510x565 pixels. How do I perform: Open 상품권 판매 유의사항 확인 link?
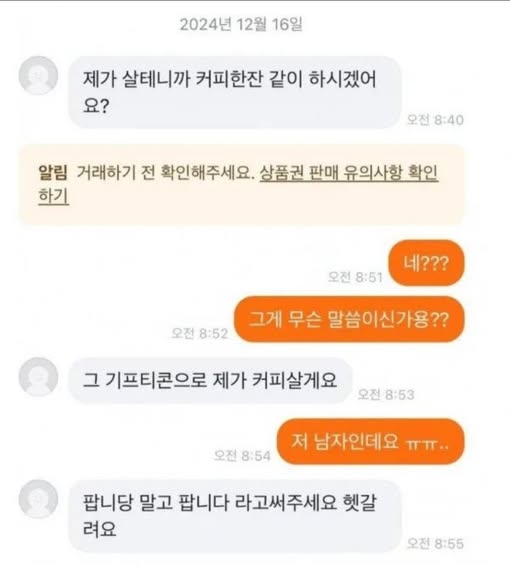(x=349, y=173)
